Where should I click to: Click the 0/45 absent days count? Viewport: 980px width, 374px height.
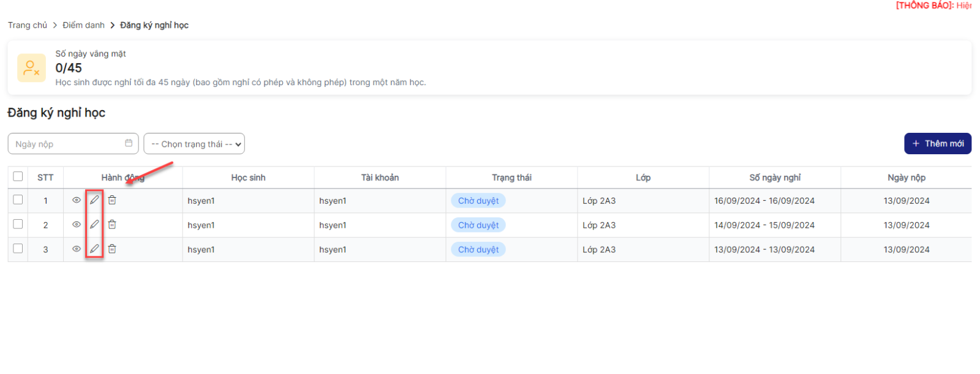69,68
